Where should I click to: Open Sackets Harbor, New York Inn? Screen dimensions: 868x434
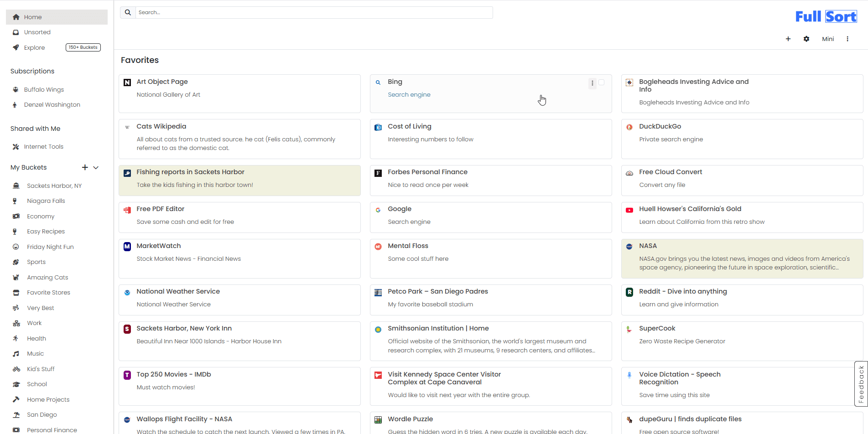(184, 328)
